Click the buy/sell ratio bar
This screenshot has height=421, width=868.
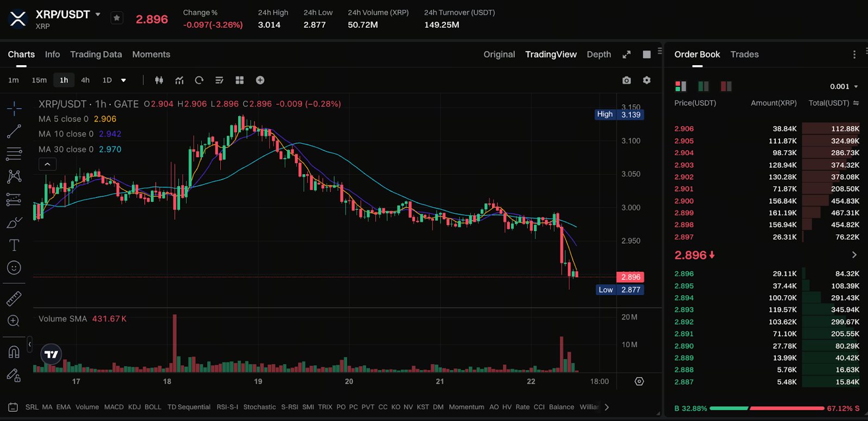pyautogui.click(x=767, y=408)
